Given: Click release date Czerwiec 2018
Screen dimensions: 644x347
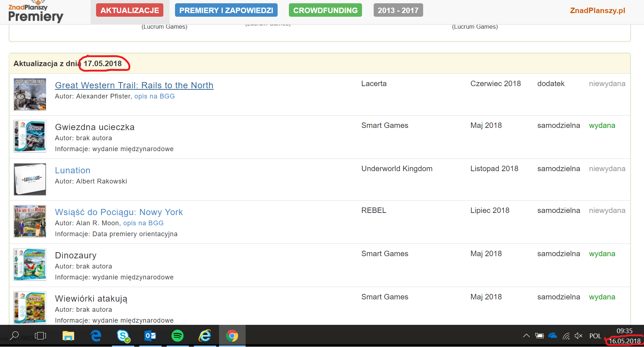Looking at the screenshot, I should (496, 84).
